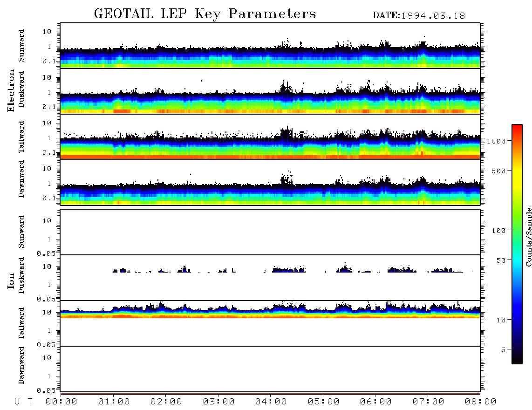The width and height of the screenshot is (532, 410).
Task: Click the "Counts/Sample" colorbar label
Action: (x=528, y=237)
